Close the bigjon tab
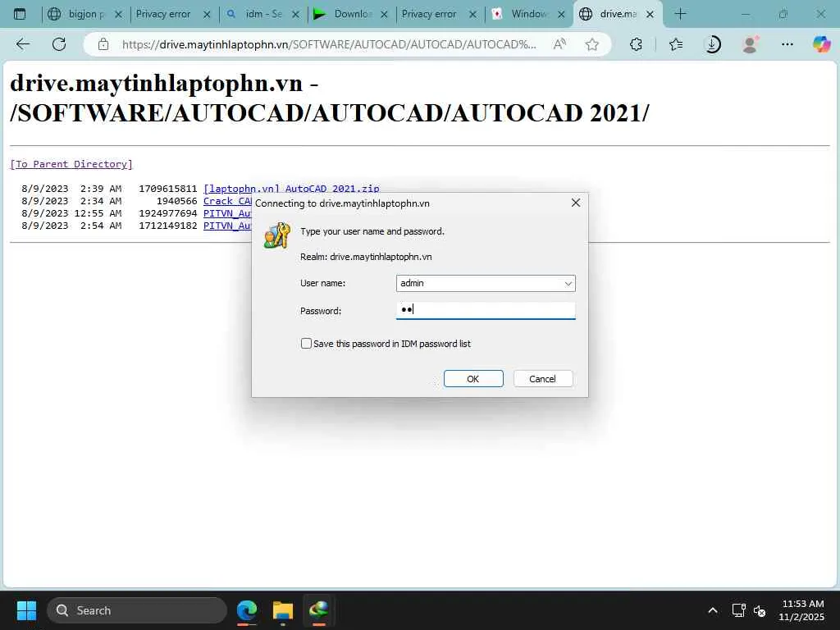The height and width of the screenshot is (630, 840). 118,15
